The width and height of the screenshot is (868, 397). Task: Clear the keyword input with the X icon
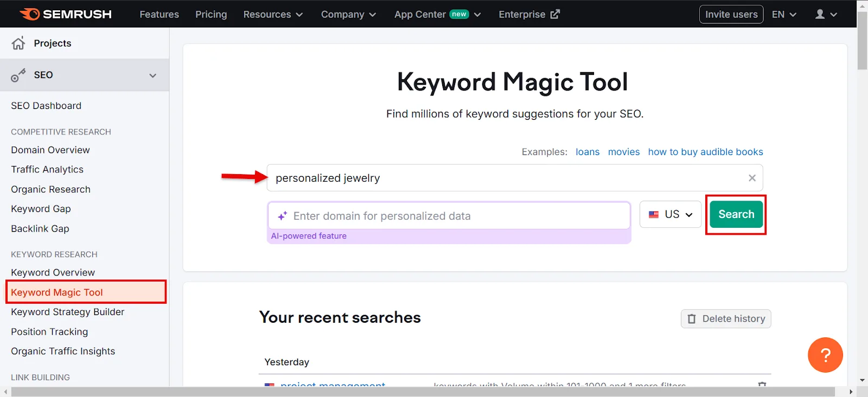click(x=752, y=178)
